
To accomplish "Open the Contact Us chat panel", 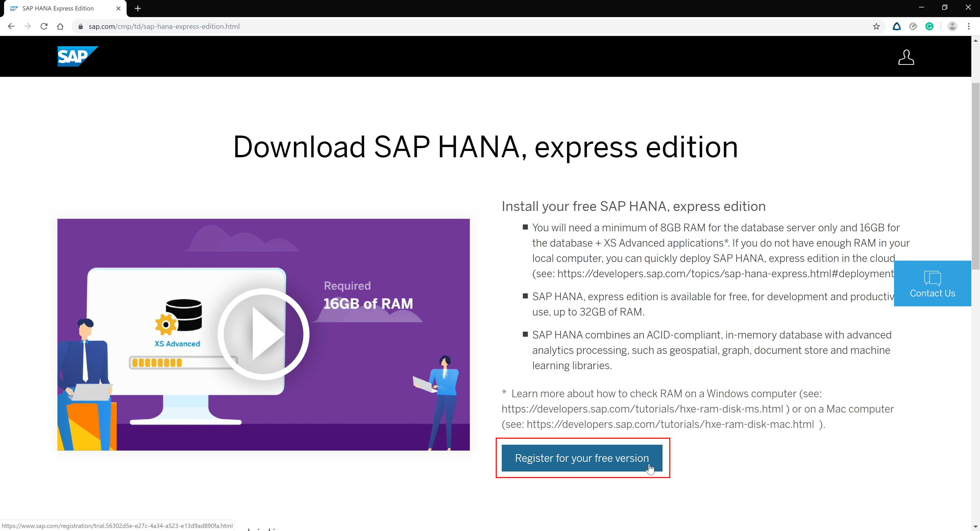I will click(x=933, y=284).
